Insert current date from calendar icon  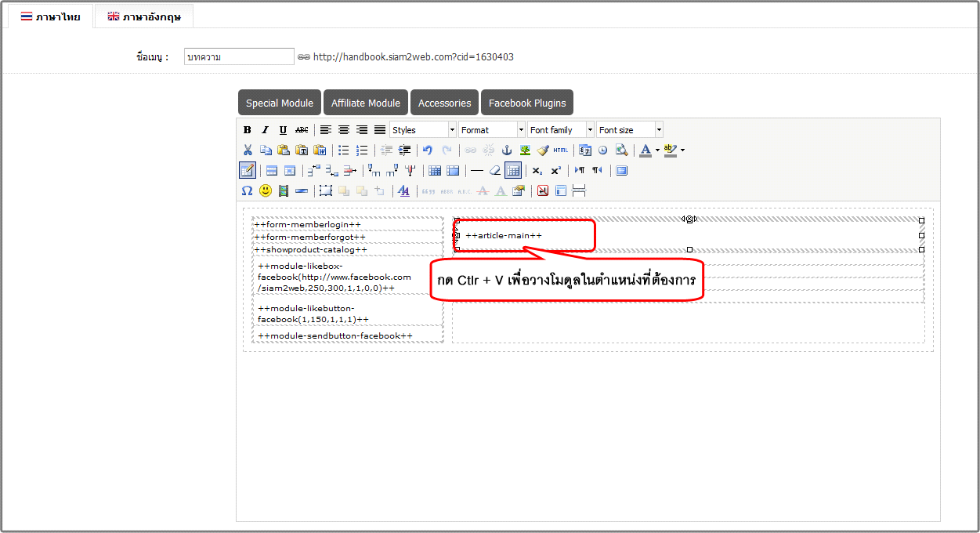pos(585,150)
